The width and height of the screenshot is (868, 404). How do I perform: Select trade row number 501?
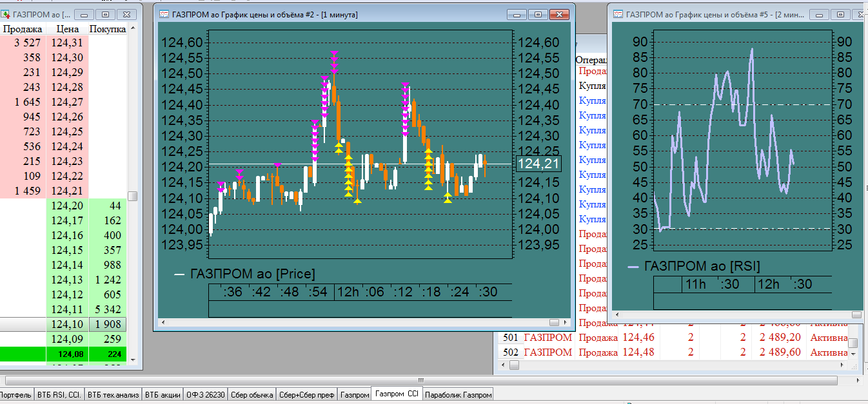point(511,338)
